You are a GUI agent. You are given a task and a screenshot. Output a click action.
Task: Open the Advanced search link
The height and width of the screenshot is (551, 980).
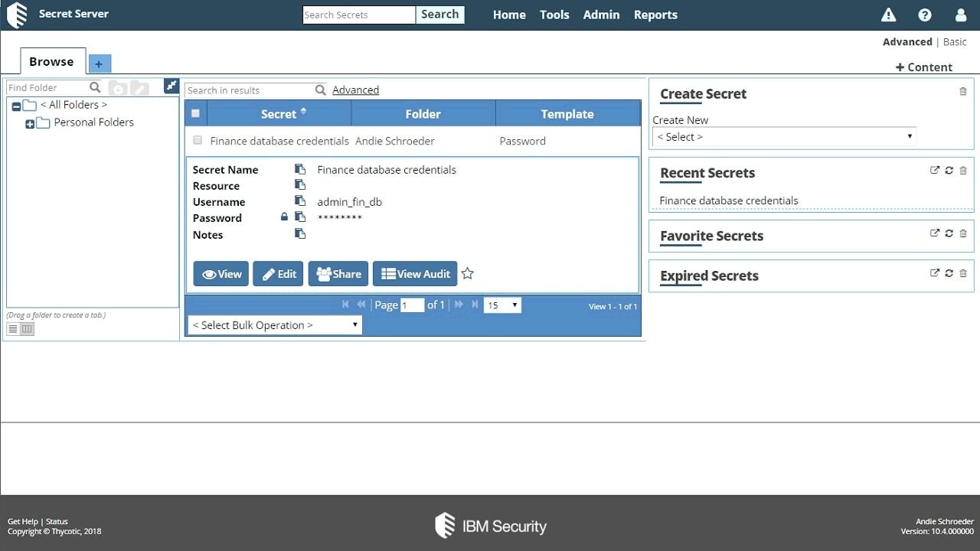[x=355, y=90]
